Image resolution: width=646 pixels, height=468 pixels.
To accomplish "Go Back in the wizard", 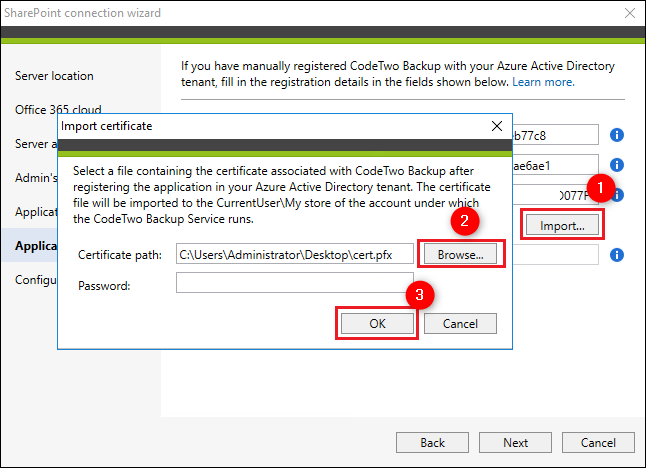I will pos(432,442).
